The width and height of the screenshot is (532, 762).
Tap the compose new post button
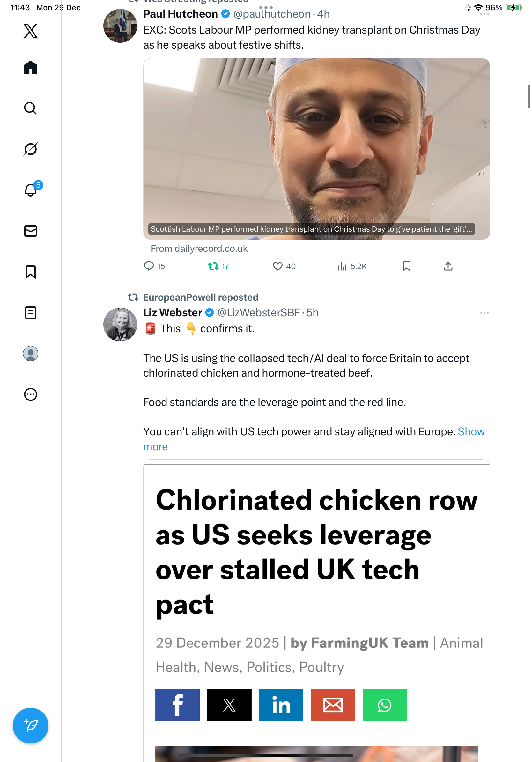(x=31, y=725)
